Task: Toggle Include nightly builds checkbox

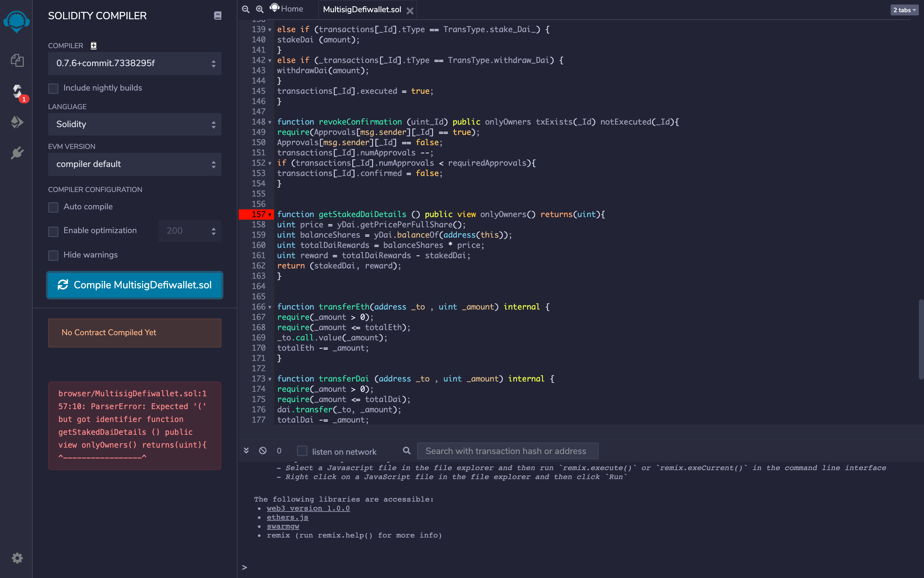Action: pos(54,88)
